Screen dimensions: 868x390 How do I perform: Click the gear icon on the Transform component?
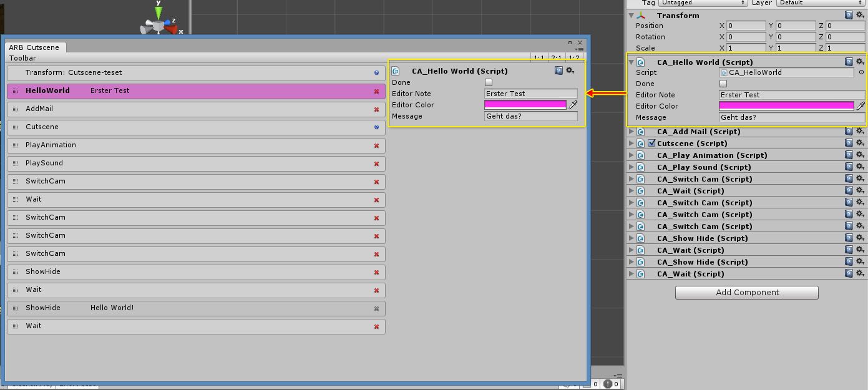point(860,15)
